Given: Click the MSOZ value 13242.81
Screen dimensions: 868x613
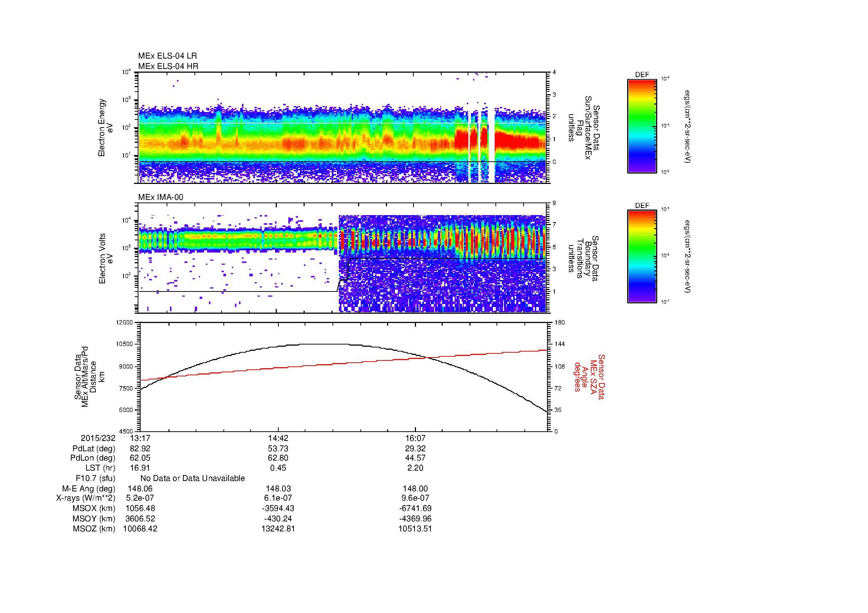Looking at the screenshot, I should tap(278, 529).
